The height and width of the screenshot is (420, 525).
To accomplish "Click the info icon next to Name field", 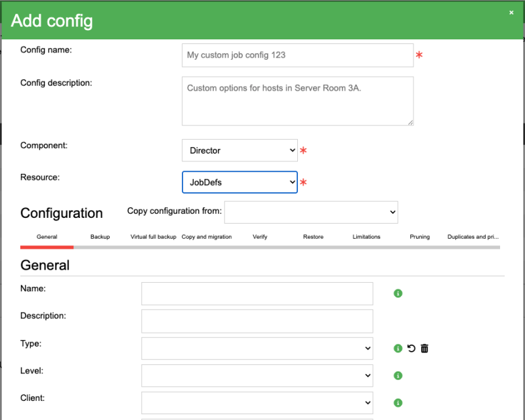I will pyautogui.click(x=398, y=293).
